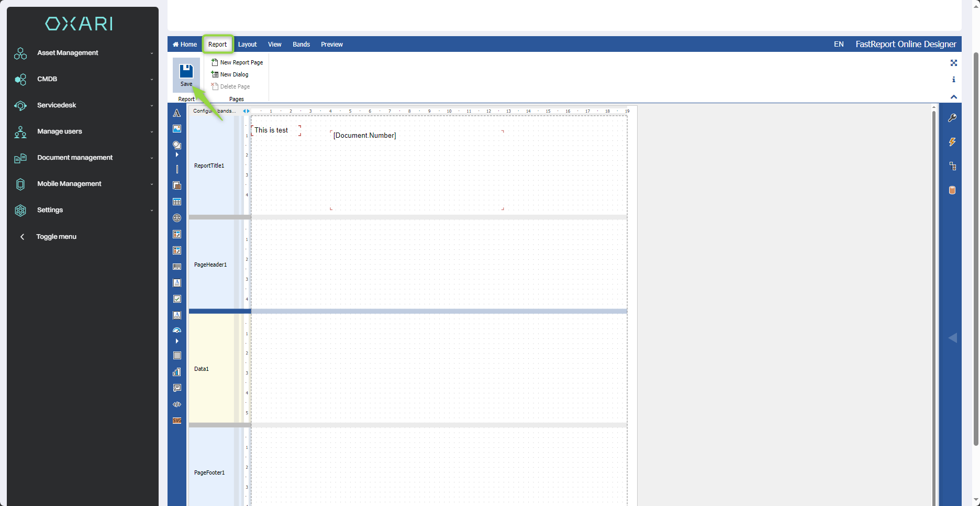Screen dimensions: 980x506
Task: Switch to the Layout tab
Action: pos(247,45)
